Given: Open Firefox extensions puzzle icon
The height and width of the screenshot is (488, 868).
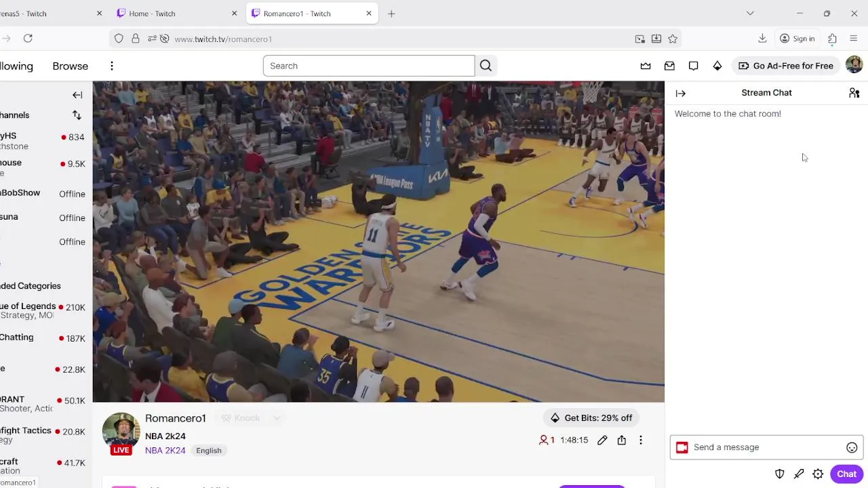Looking at the screenshot, I should click(832, 39).
